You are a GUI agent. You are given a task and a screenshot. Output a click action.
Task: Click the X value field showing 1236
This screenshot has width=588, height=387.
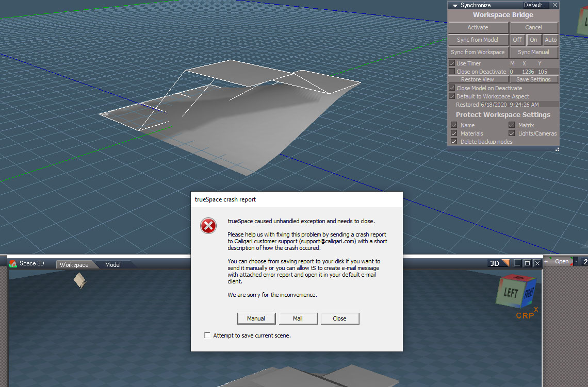tap(528, 72)
